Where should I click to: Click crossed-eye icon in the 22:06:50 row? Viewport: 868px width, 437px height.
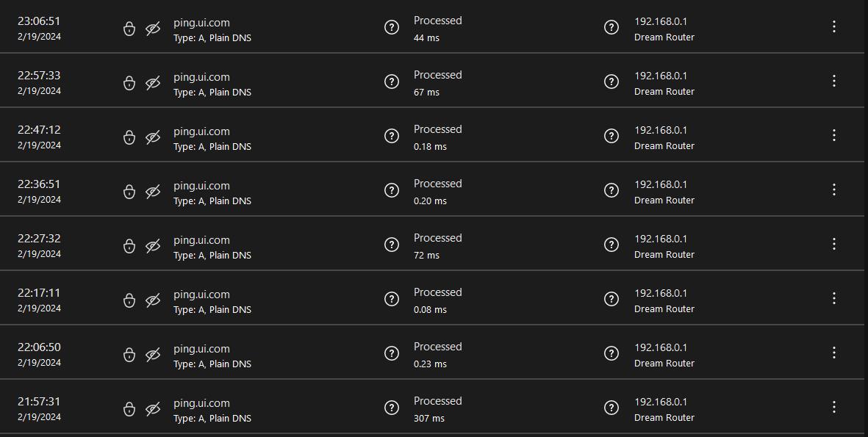[x=153, y=355]
